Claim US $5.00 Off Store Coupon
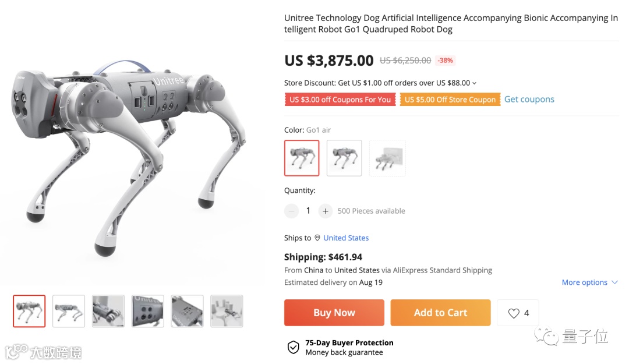The image size is (629, 364). (450, 100)
